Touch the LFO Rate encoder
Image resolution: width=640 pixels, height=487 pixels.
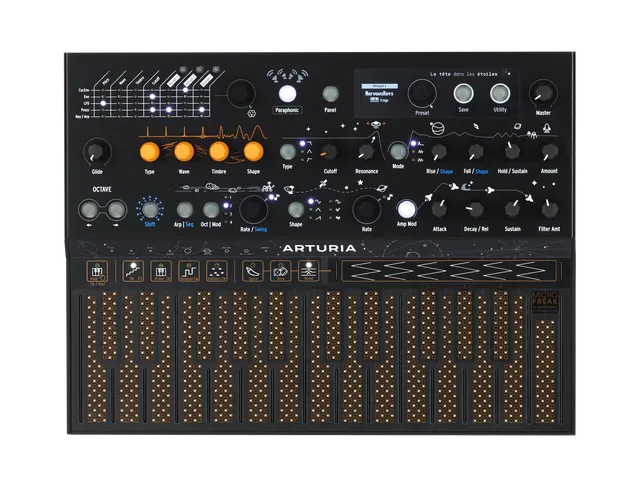(367, 209)
